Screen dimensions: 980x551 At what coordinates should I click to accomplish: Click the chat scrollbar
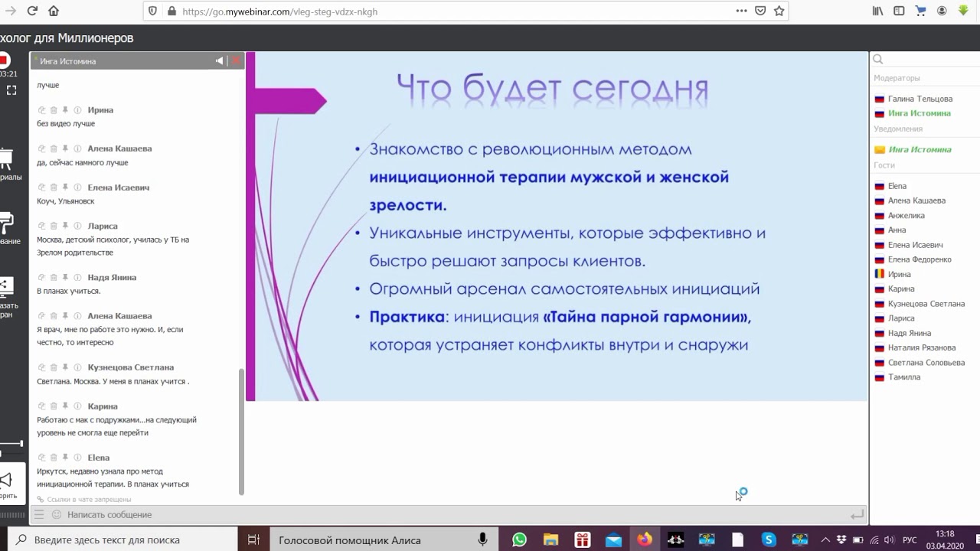[242, 432]
